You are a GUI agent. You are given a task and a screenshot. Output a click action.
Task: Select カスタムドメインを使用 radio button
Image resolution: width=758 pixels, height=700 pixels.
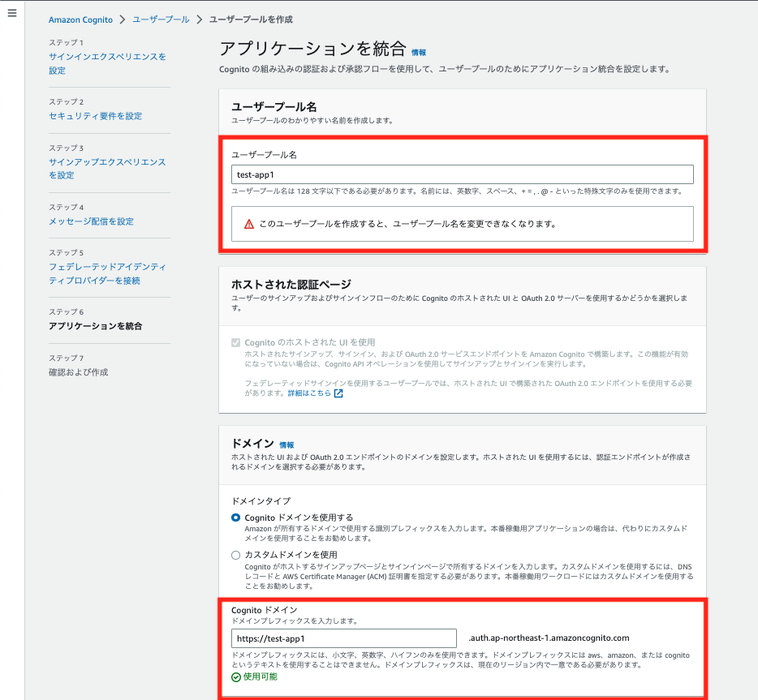coord(236,555)
